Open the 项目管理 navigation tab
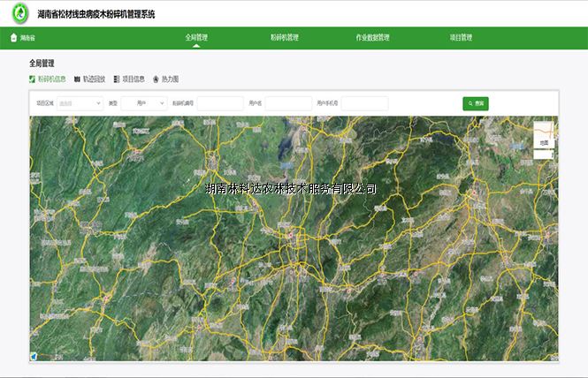The height and width of the screenshot is (378, 588). click(x=461, y=38)
